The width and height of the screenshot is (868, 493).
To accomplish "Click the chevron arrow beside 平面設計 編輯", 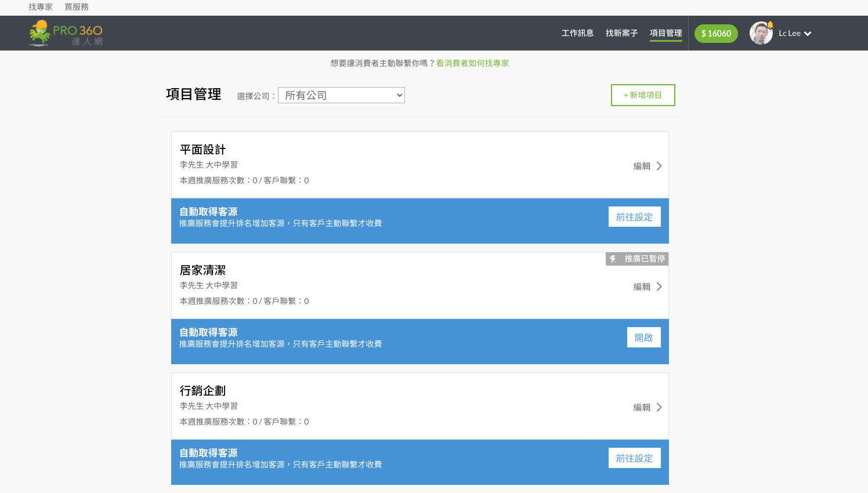I will click(659, 166).
